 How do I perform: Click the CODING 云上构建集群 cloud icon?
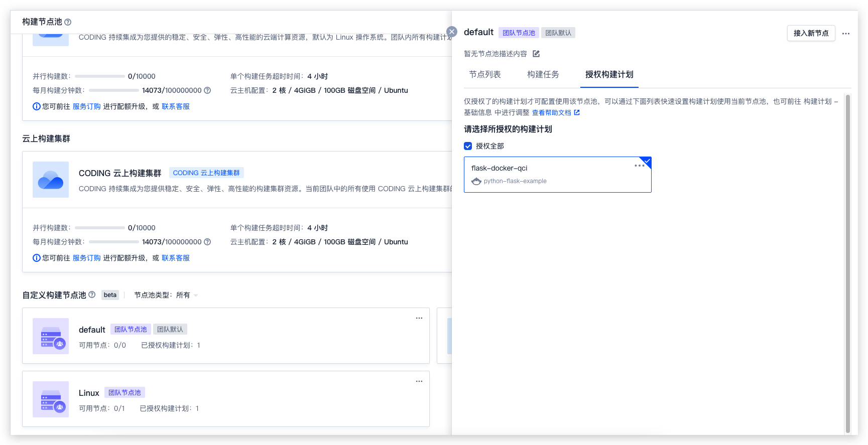51,180
